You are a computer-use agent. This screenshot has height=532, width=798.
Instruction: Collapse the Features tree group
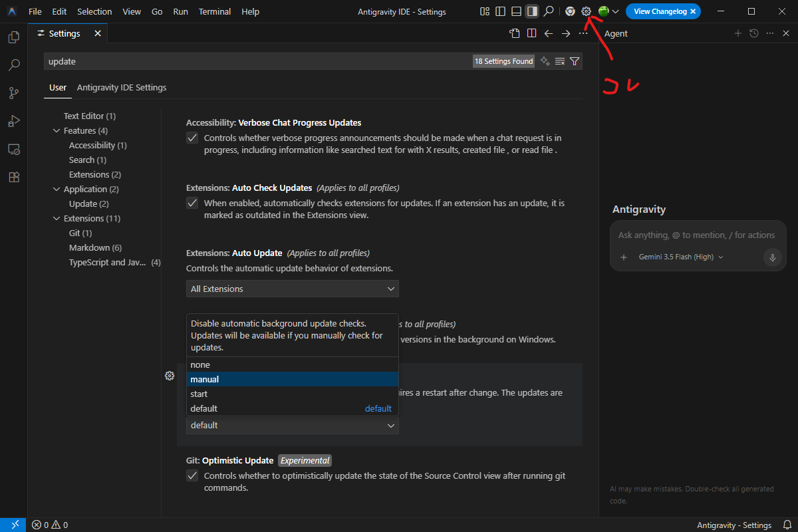57,131
